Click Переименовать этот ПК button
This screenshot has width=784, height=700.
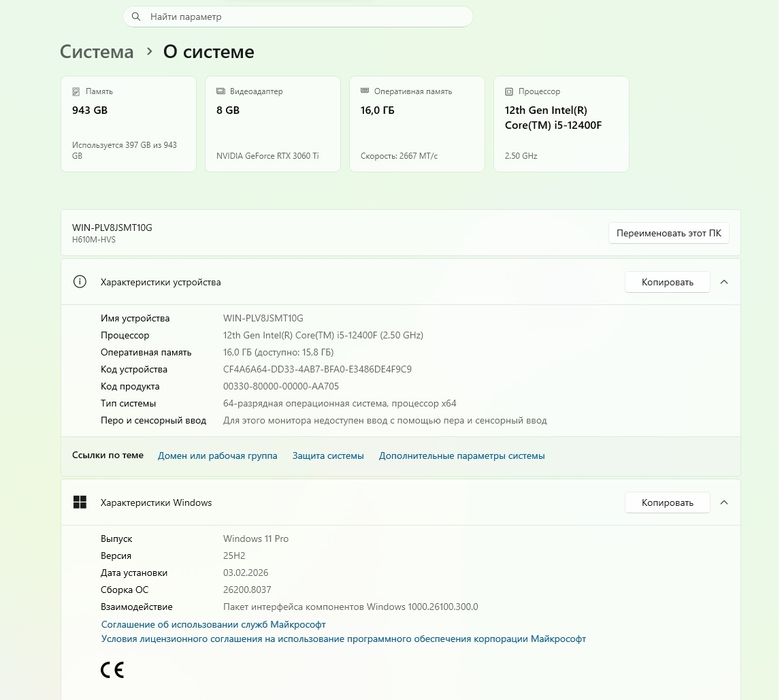(668, 233)
